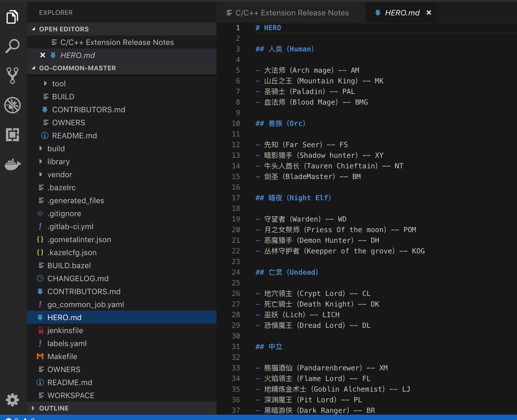This screenshot has height=420, width=517.
Task: Click info icon beside bottom README.md
Action: coord(40,382)
